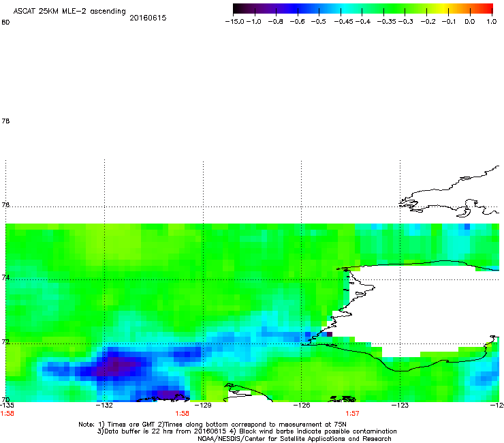
Task: Click the NOAA/NESDIS credit line
Action: coord(294,439)
